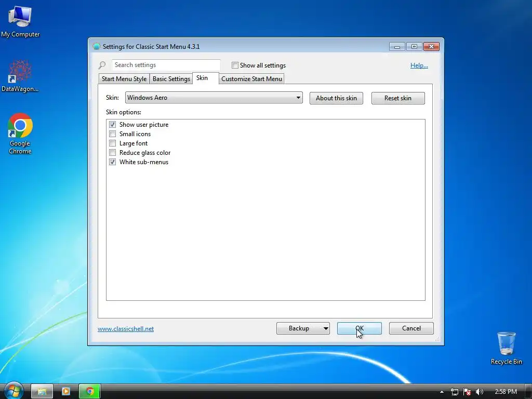Switch to Basic Settings tab
The image size is (532, 399).
(171, 79)
